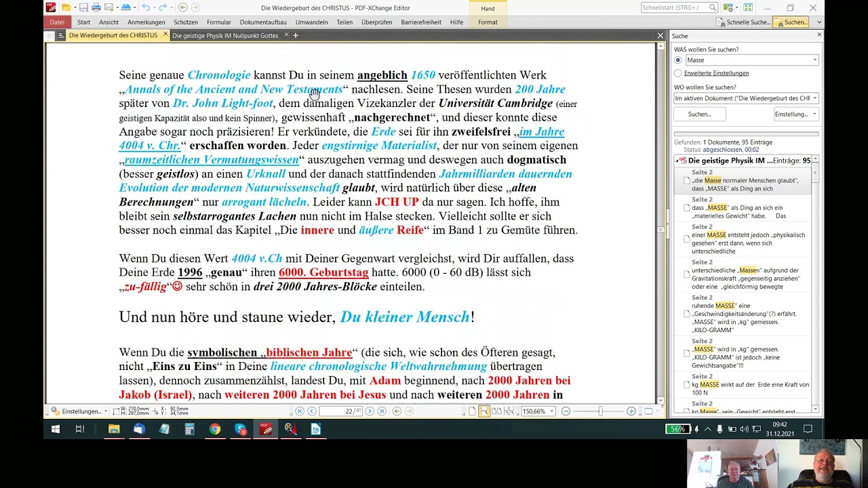The height and width of the screenshot is (488, 868).
Task: Select the Erweiterte Einstellungen radio option
Action: pos(677,73)
